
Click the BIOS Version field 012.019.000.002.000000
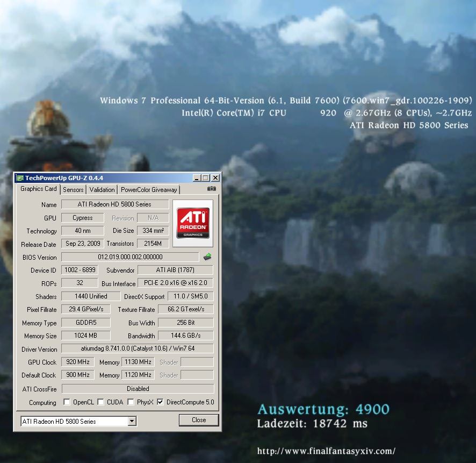pyautogui.click(x=130, y=257)
